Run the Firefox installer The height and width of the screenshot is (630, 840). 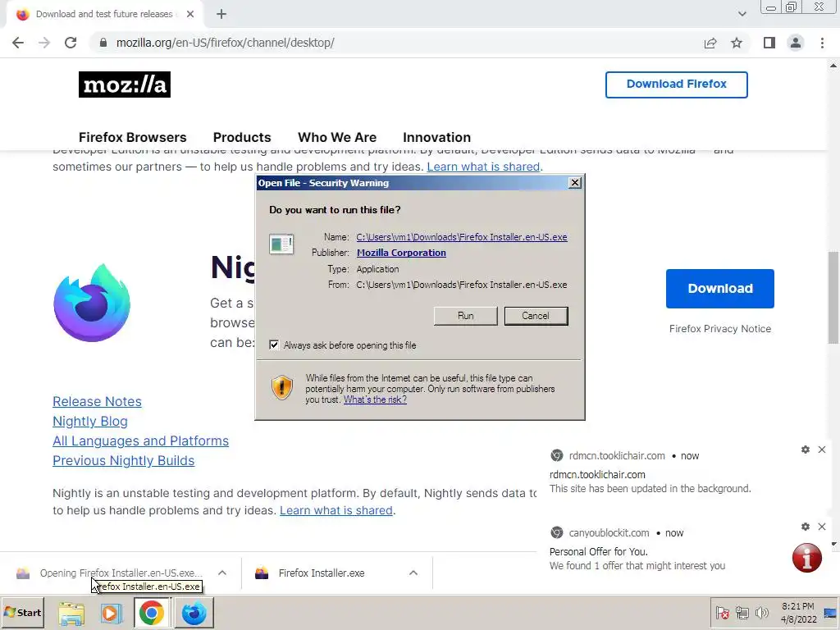466,316
